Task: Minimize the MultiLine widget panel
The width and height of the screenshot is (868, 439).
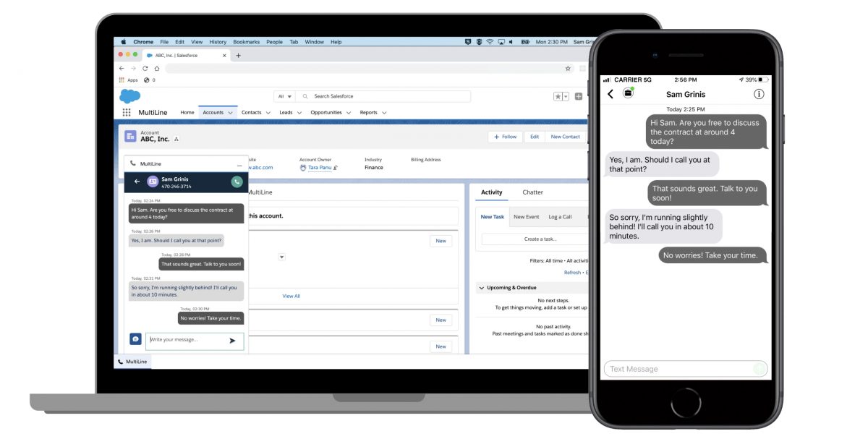Action: (x=239, y=164)
